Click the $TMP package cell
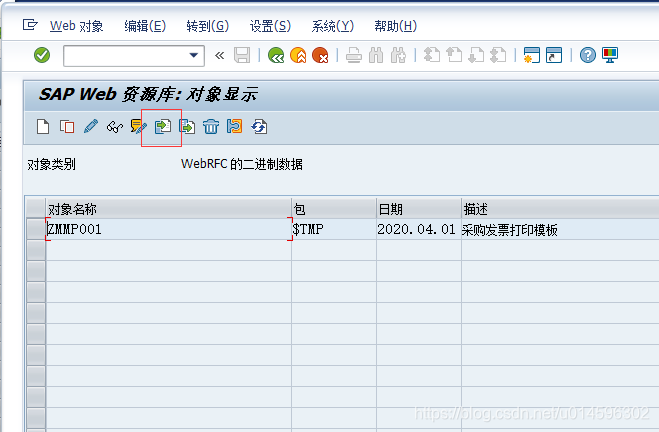Viewport: 659px width, 432px height. pos(334,229)
